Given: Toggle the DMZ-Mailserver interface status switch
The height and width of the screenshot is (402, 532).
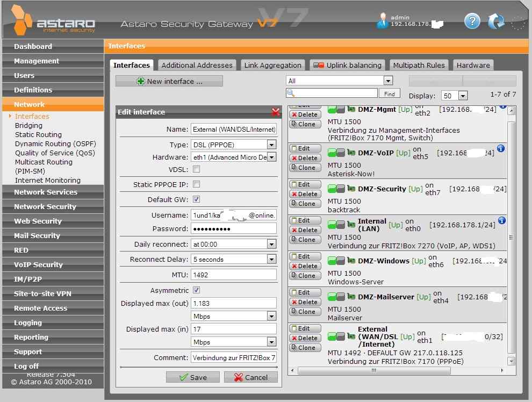Looking at the screenshot, I should (336, 297).
